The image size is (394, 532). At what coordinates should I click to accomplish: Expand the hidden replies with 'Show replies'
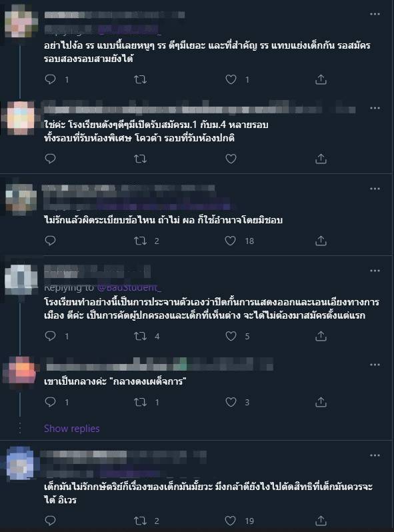click(x=71, y=429)
